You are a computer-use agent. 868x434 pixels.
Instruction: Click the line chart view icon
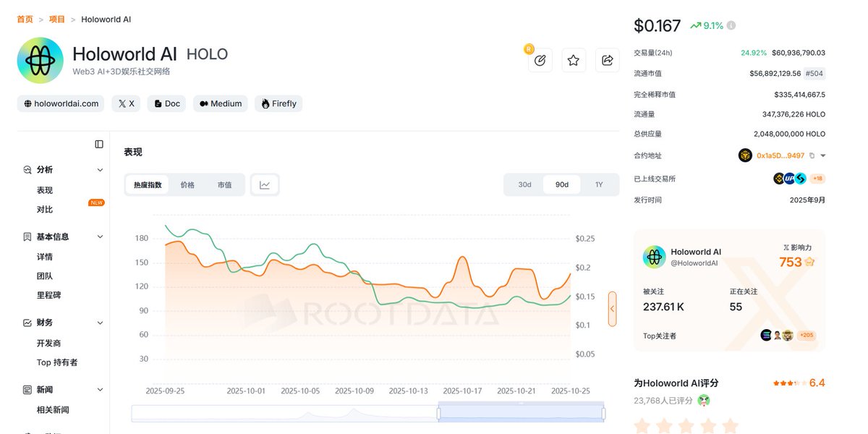click(265, 185)
